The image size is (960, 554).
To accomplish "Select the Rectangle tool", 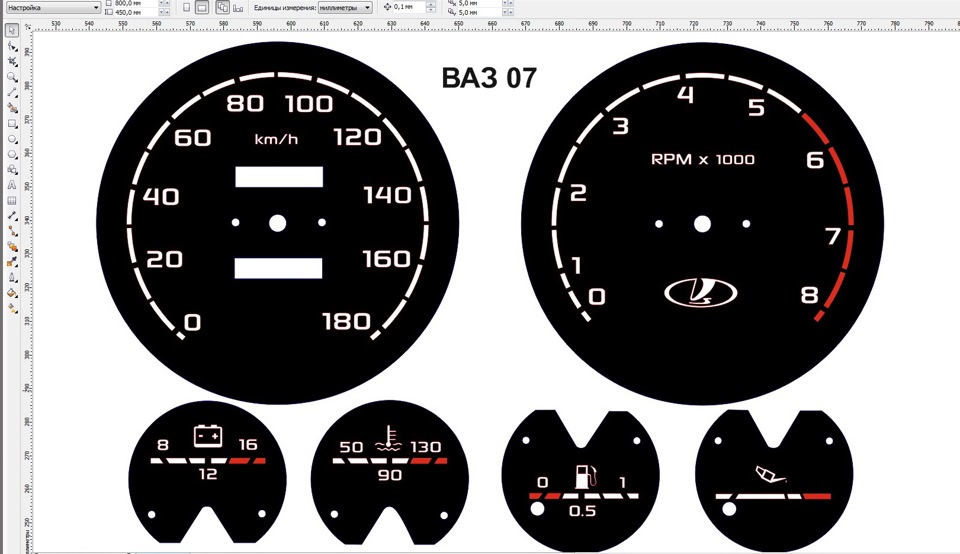I will coord(12,123).
